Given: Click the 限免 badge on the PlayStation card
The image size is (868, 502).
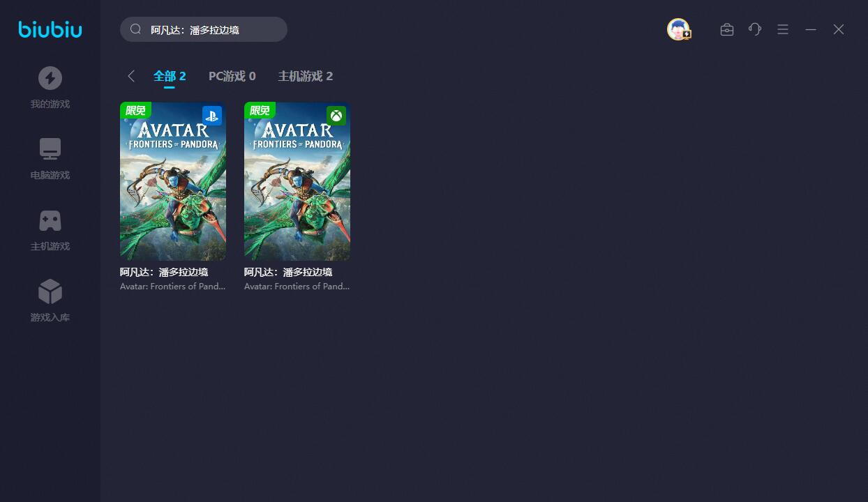Looking at the screenshot, I should coord(135,110).
